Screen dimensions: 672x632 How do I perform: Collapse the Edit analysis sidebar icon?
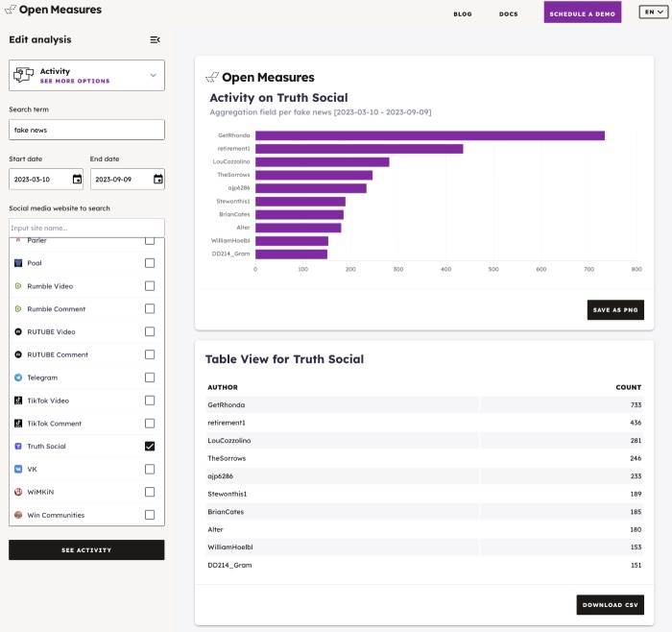point(155,40)
